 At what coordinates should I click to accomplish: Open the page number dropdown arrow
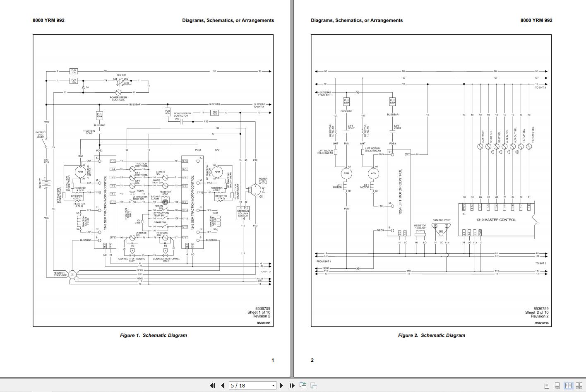click(x=273, y=386)
